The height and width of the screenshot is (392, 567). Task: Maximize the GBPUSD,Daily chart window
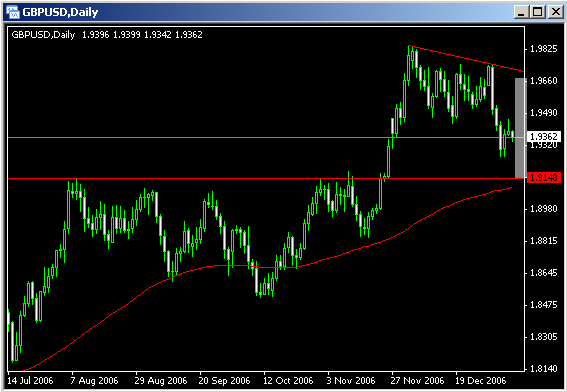click(x=538, y=12)
